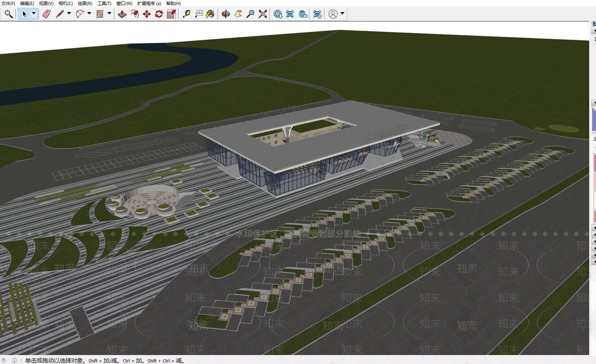
Task: Open the 绘图(R) menu
Action: (x=85, y=3)
